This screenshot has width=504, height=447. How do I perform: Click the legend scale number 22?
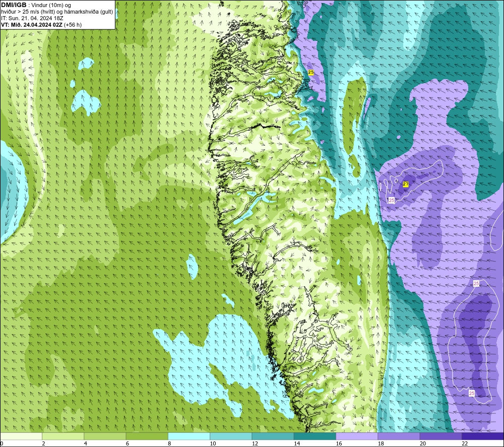coord(465,443)
